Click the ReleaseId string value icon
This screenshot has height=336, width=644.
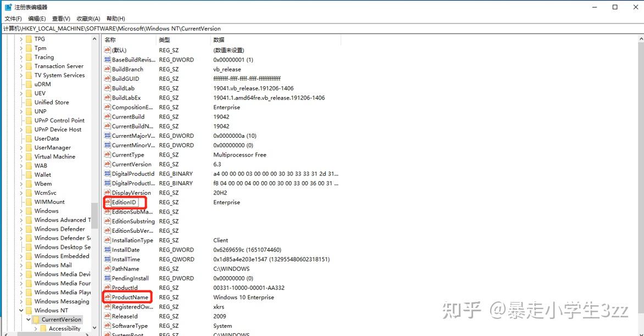click(107, 316)
